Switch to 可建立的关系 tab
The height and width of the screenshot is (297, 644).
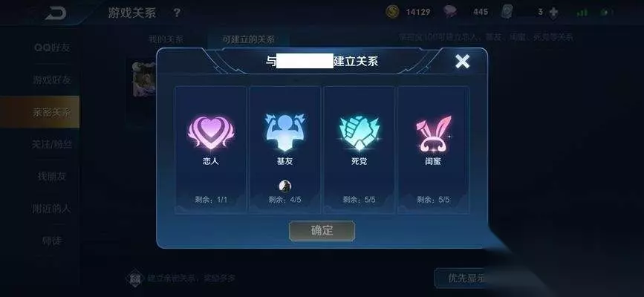(x=248, y=39)
